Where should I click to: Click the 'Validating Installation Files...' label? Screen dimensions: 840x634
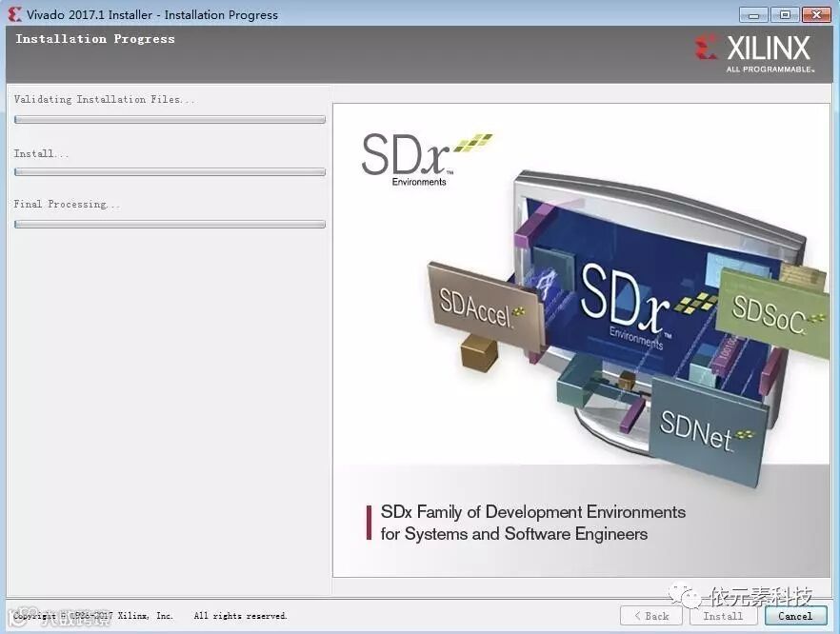point(105,99)
